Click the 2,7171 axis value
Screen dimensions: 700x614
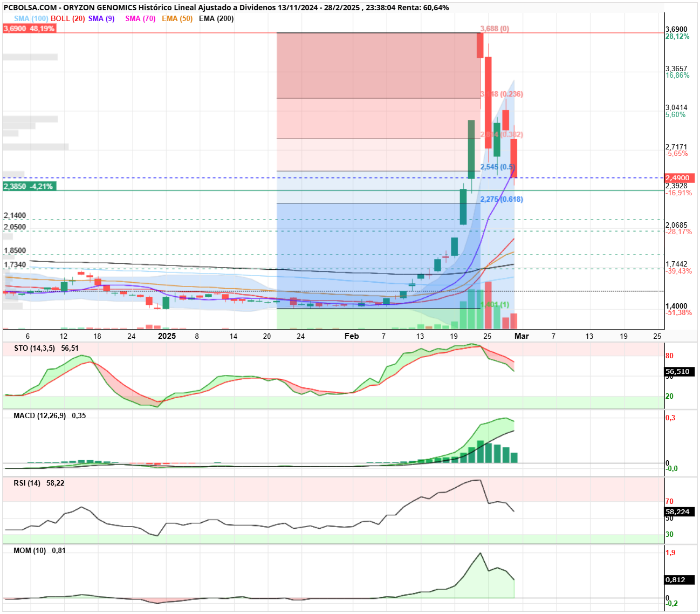[676, 147]
